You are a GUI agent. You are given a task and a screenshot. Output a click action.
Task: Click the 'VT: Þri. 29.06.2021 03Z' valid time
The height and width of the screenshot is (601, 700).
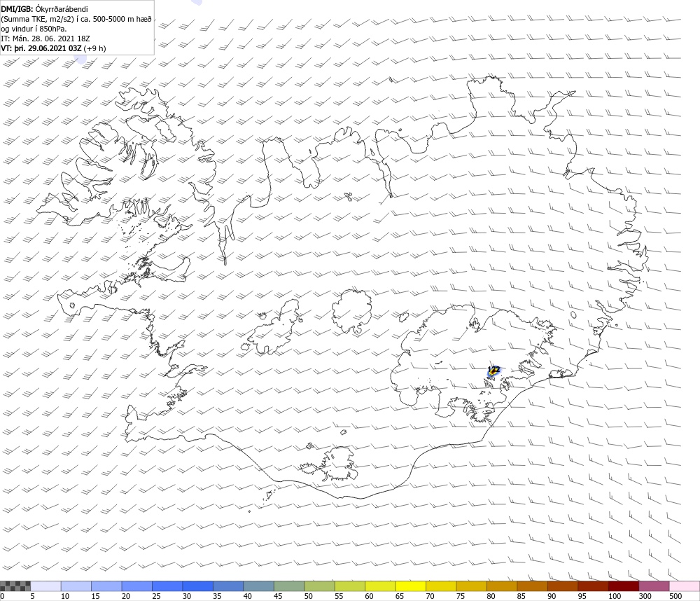[41, 48]
